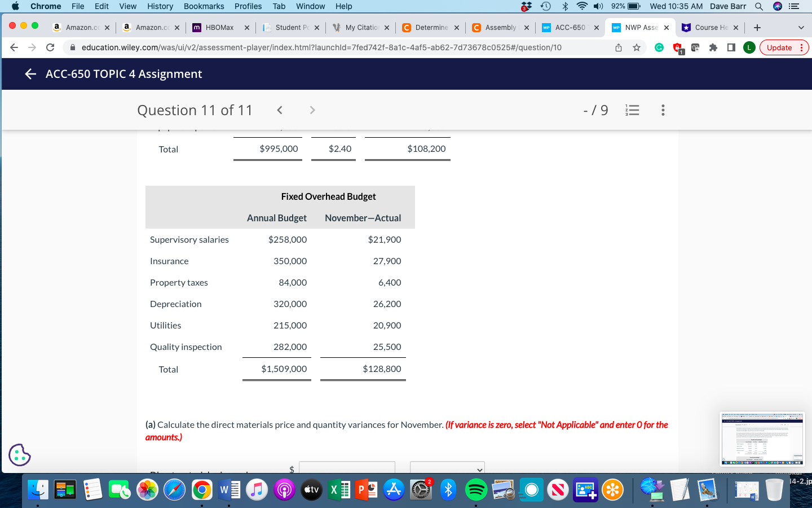Open the Grammarly extension icon
Image resolution: width=812 pixels, height=508 pixels.
(659, 47)
